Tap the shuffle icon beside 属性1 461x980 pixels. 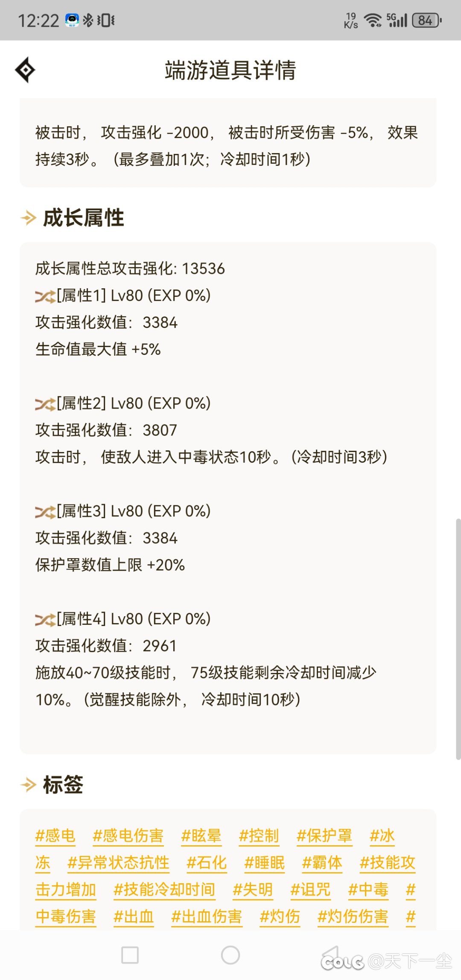point(45,296)
